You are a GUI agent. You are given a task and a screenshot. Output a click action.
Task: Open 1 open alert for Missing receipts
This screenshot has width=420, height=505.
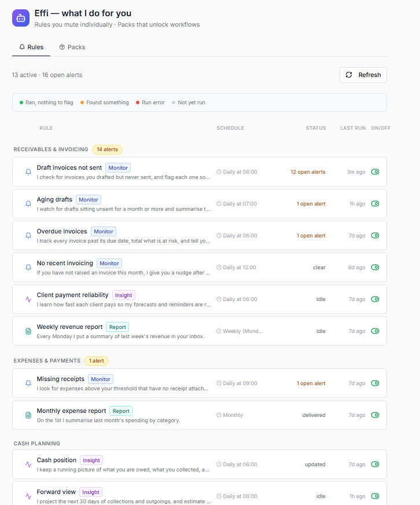[311, 383]
